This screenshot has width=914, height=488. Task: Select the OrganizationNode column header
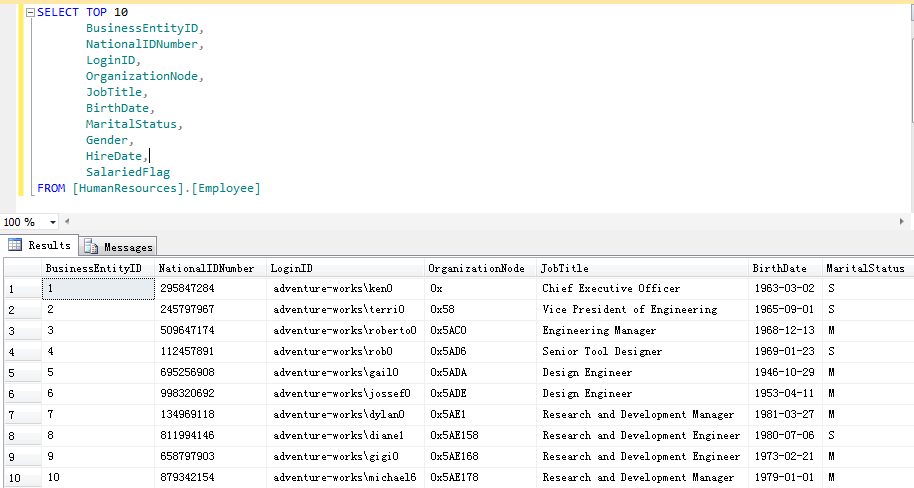[x=480, y=268]
